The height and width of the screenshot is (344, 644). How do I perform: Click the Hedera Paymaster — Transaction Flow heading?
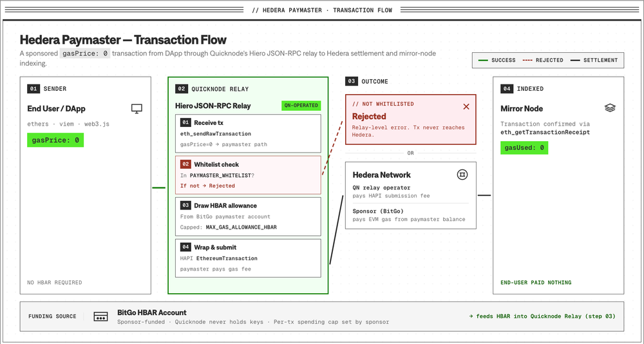coord(123,40)
